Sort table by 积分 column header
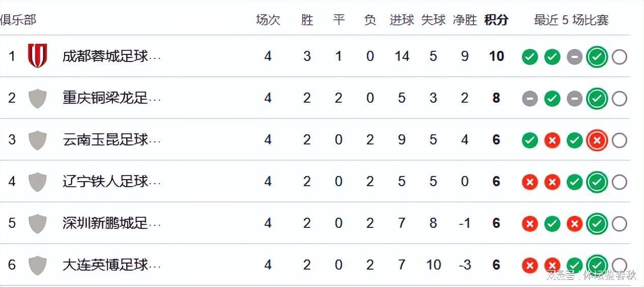644x287 pixels. click(496, 20)
